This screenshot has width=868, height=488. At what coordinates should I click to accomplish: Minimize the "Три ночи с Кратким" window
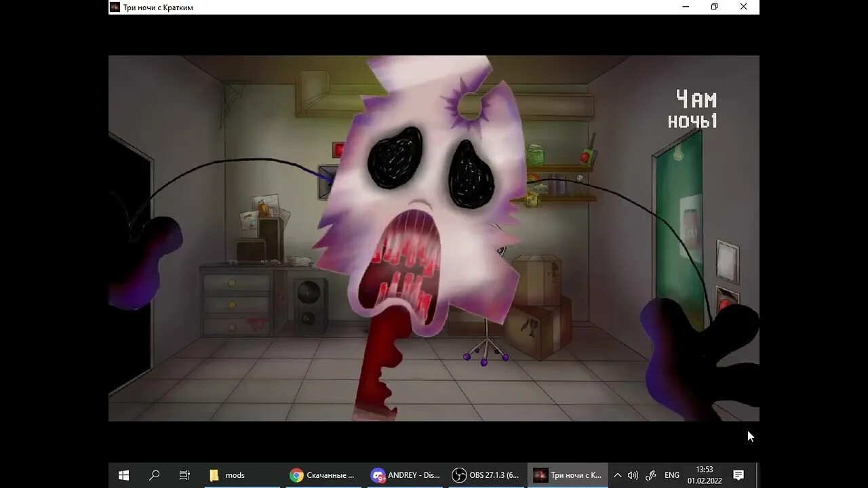click(x=686, y=7)
